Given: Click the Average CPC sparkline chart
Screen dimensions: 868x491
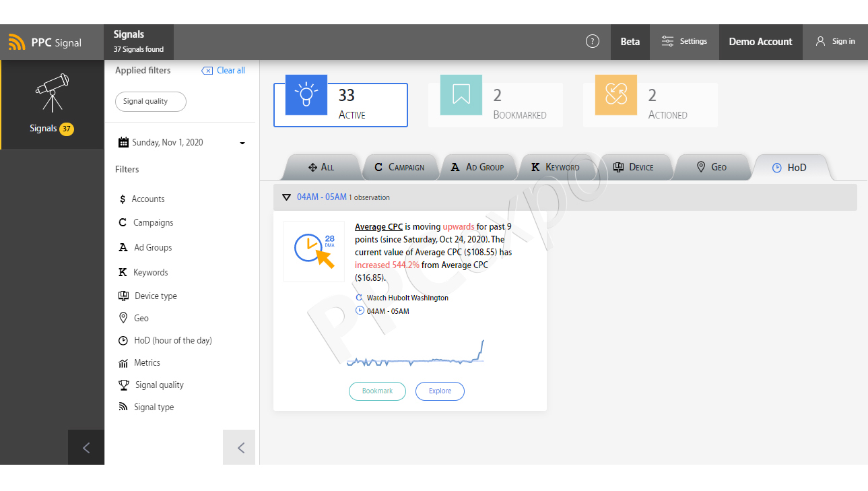Looking at the screenshot, I should 415,353.
